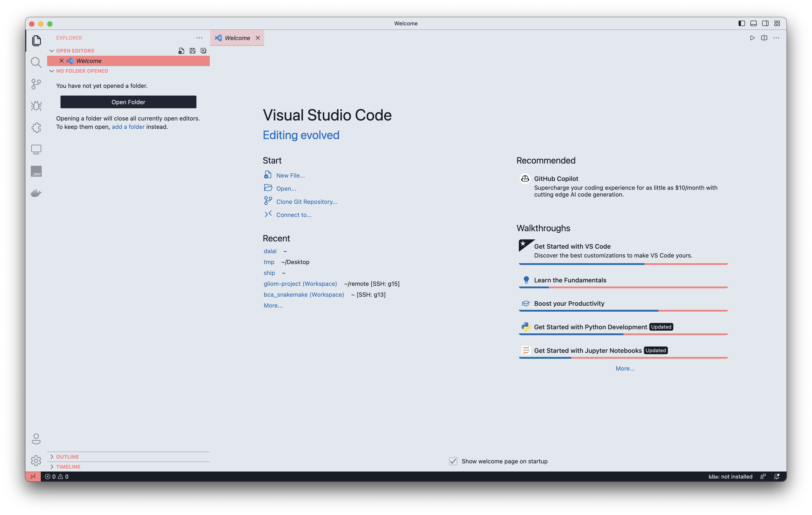Open the Search view in activity bar
Image resolution: width=812 pixels, height=515 pixels.
coord(36,62)
